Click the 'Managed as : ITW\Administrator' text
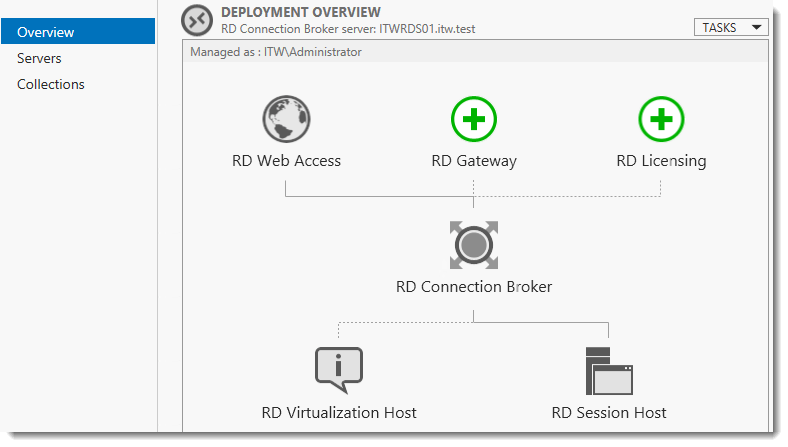788x447 pixels. click(x=276, y=52)
